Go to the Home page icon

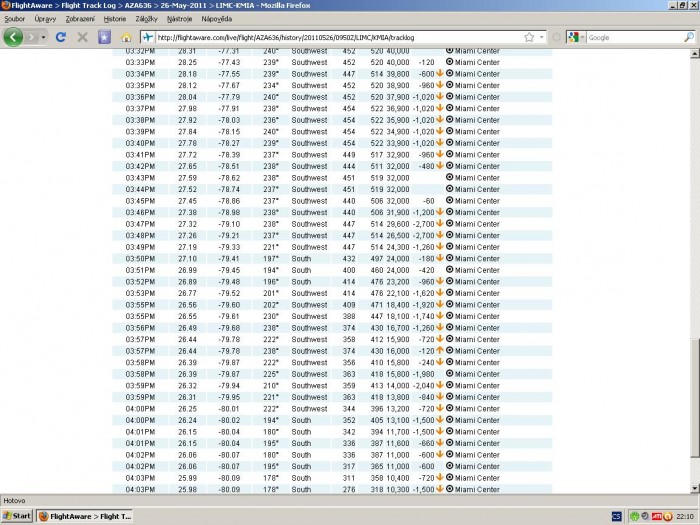[126, 37]
